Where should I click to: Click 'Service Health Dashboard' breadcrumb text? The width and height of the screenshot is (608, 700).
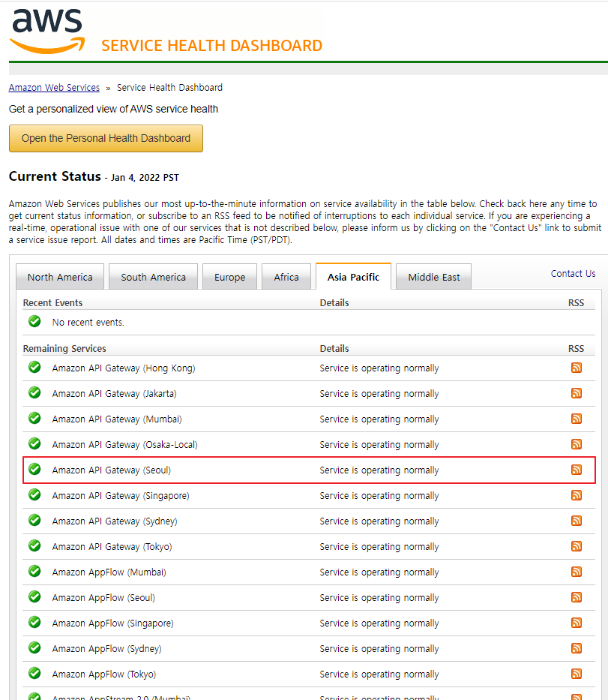169,88
